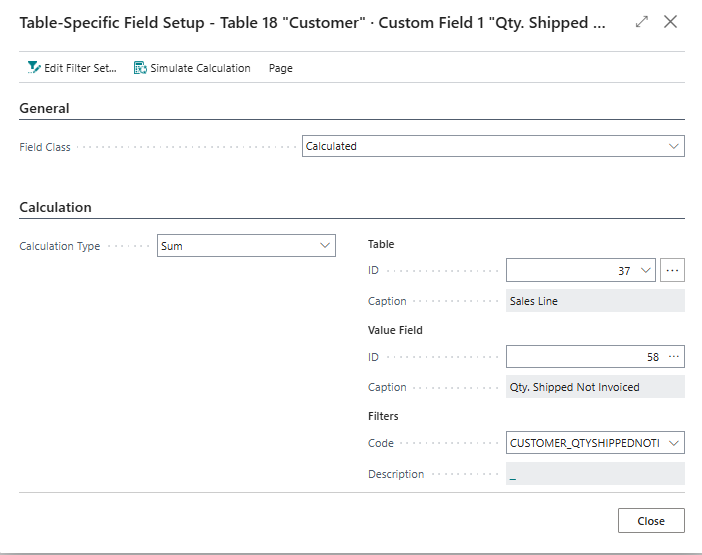Click the Simulate Calculation icon
The image size is (702, 555).
click(140, 68)
